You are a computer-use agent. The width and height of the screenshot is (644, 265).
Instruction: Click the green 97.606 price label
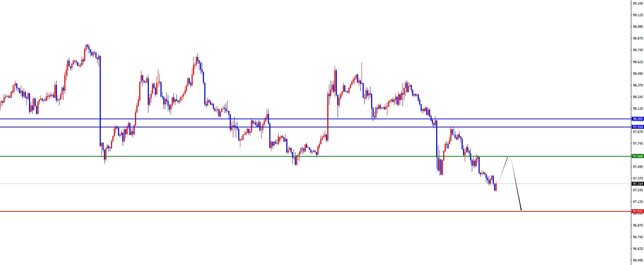coord(638,156)
